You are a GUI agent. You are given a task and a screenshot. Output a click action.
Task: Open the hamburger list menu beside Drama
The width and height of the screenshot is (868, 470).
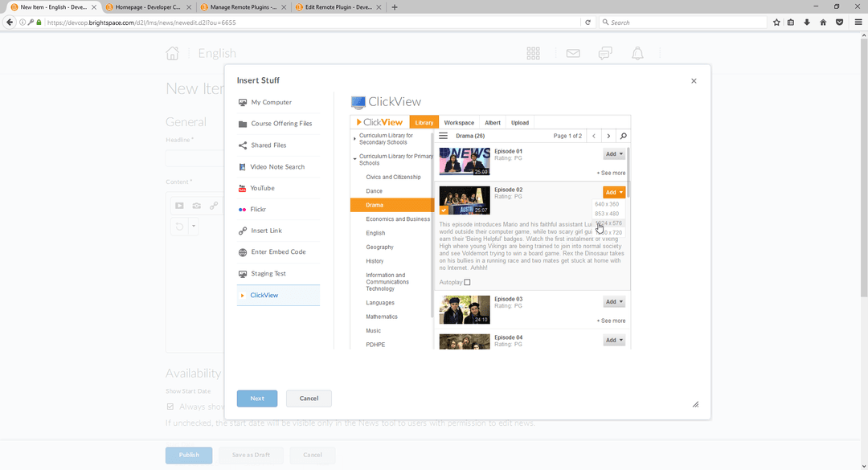coord(444,136)
